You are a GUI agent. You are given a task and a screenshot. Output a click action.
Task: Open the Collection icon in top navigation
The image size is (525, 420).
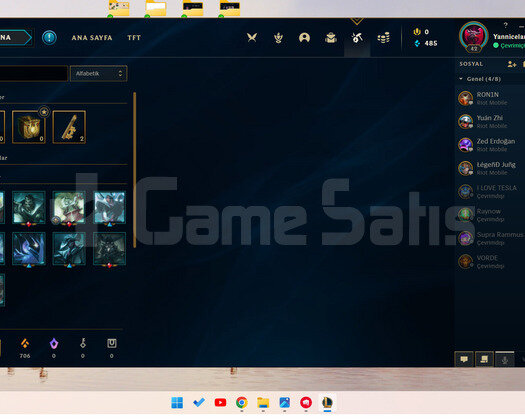(331, 38)
